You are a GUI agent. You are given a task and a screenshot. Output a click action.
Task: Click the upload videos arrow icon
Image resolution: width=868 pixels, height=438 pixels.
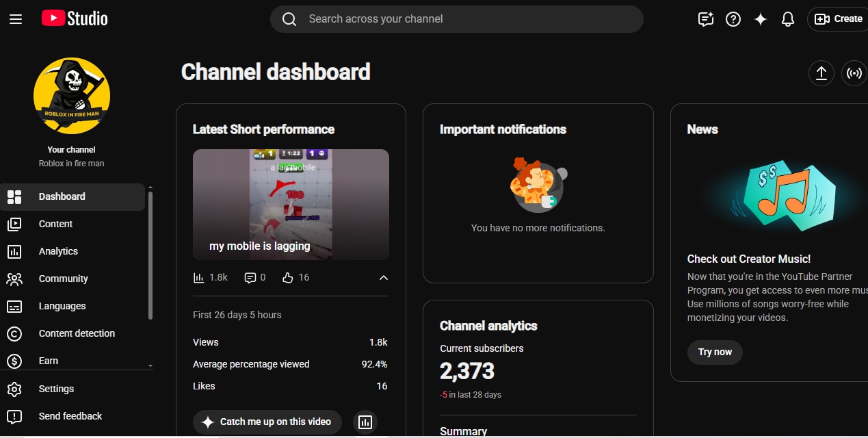coord(821,73)
